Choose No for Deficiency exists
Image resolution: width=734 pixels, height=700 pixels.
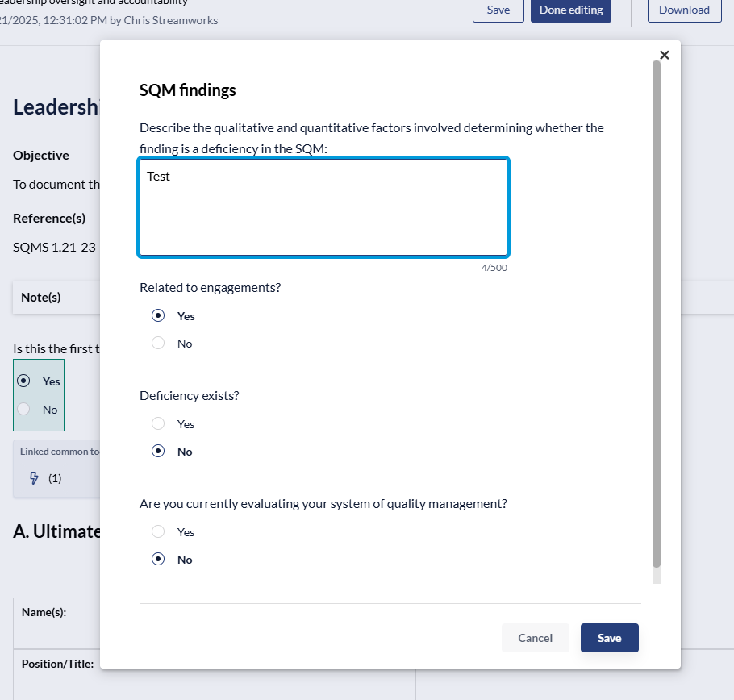[159, 452]
